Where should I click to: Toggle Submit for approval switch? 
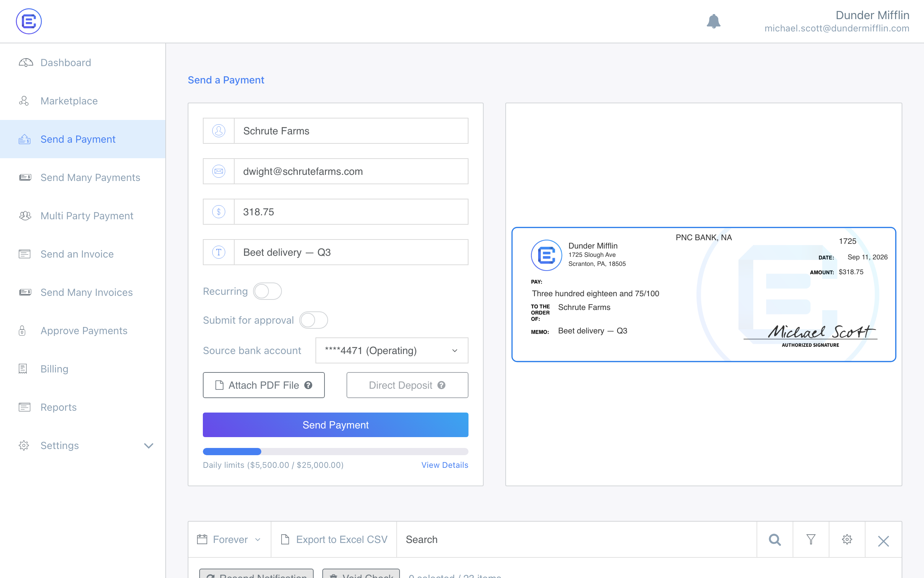(313, 320)
